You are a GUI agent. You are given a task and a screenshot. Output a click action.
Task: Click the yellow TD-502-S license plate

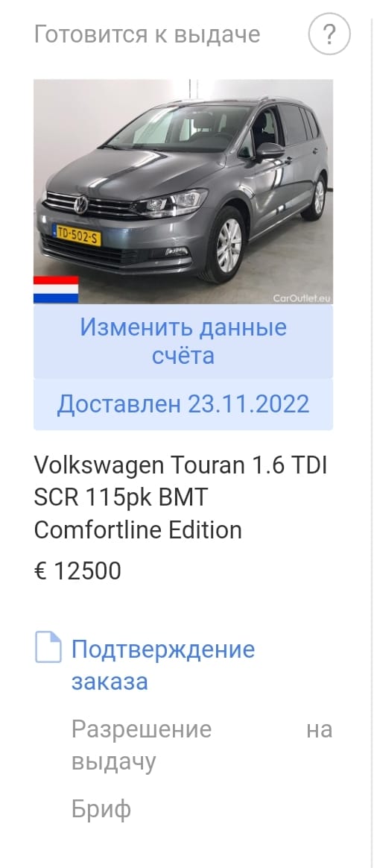coord(77,235)
